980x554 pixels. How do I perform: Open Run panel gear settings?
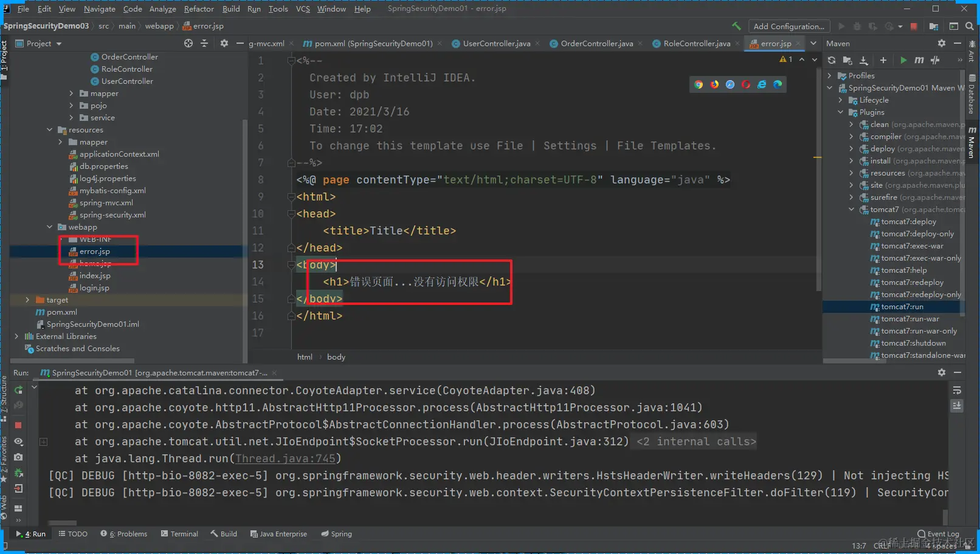click(942, 372)
